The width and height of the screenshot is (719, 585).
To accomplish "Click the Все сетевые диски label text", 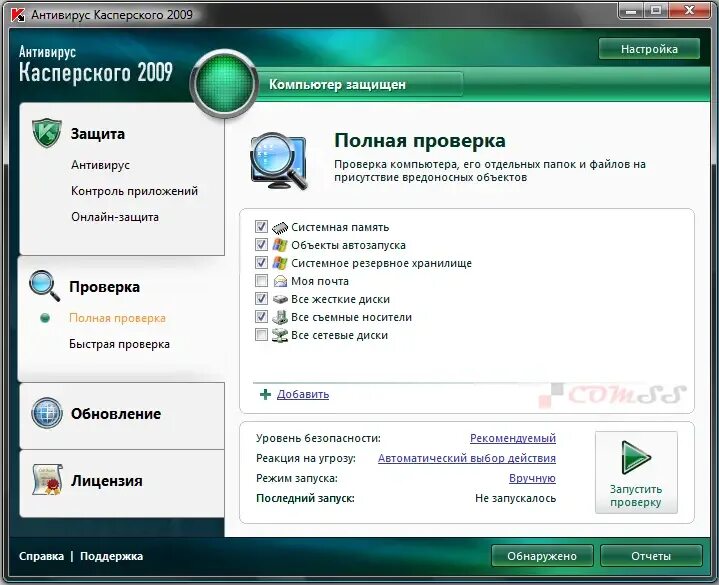I will tap(340, 335).
